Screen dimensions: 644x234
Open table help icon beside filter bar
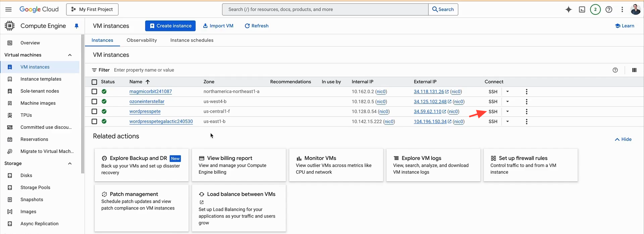click(x=615, y=70)
